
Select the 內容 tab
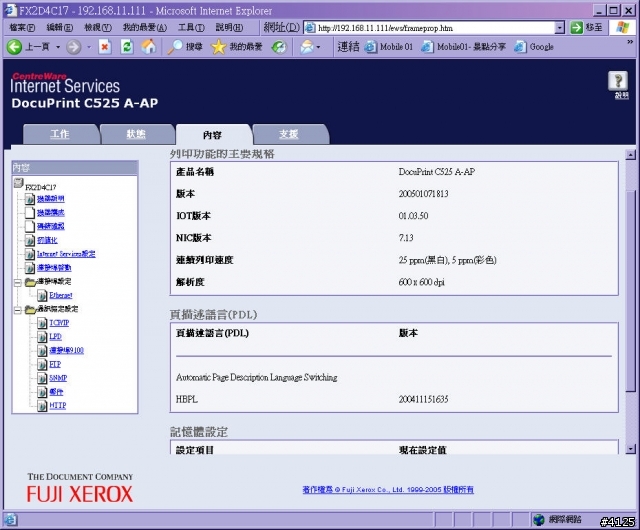point(212,135)
